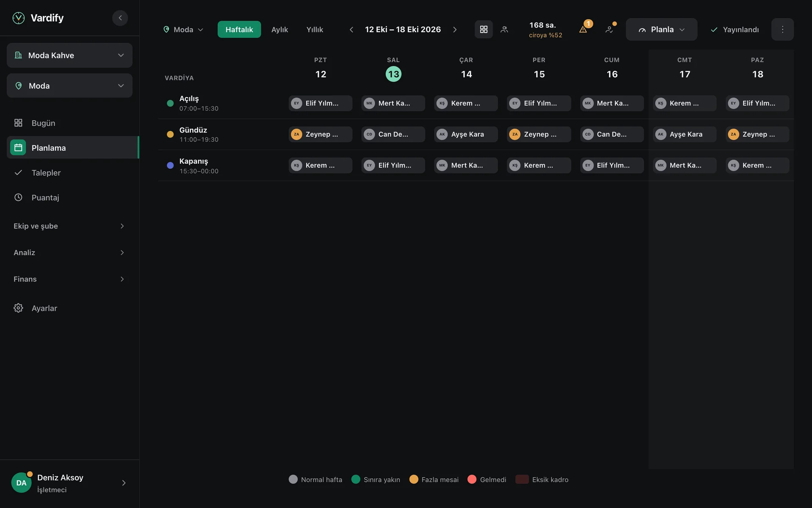812x508 pixels.
Task: Open Wednesday's Gündüz shift Ayşe Kara chip
Action: (466, 134)
